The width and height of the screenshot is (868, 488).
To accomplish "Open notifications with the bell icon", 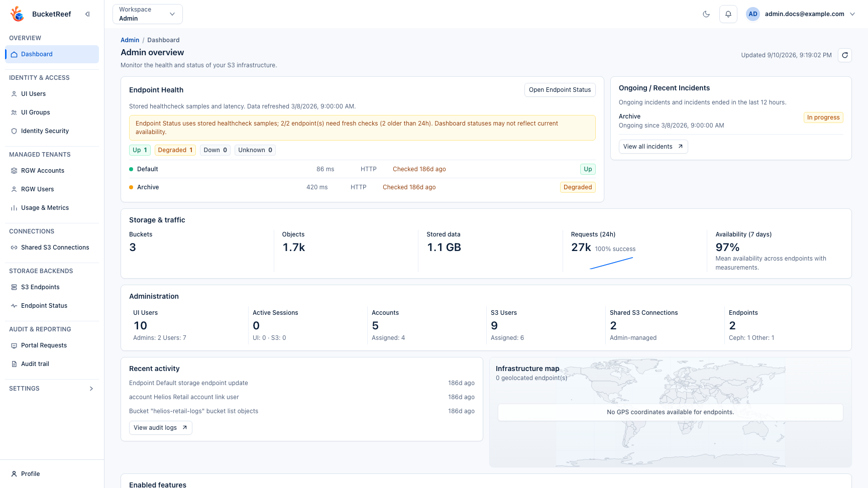I will pos(728,14).
